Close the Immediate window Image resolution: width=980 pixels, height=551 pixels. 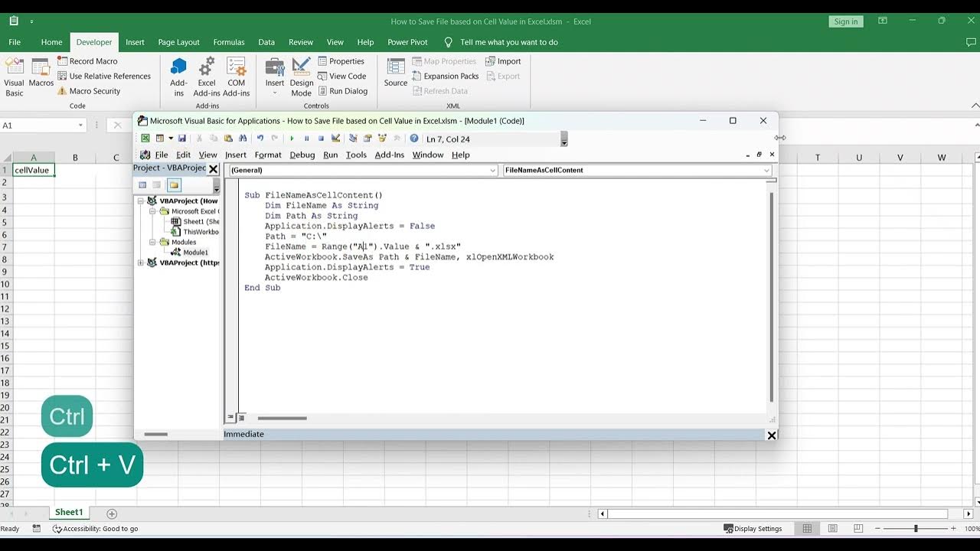(772, 435)
